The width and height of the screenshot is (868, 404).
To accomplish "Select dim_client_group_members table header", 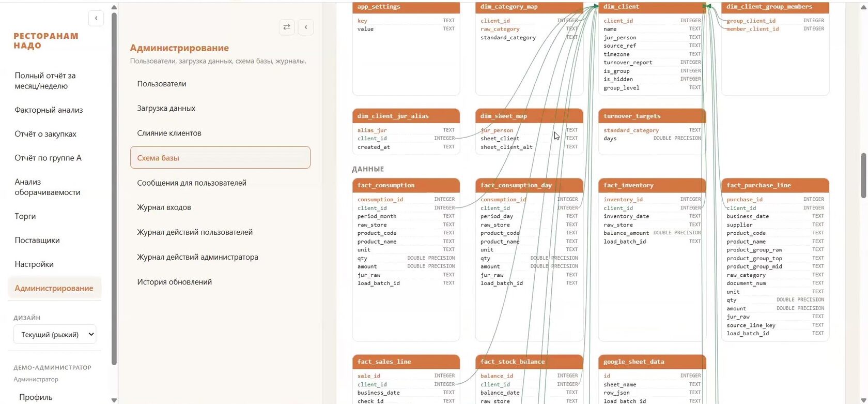I will [775, 7].
